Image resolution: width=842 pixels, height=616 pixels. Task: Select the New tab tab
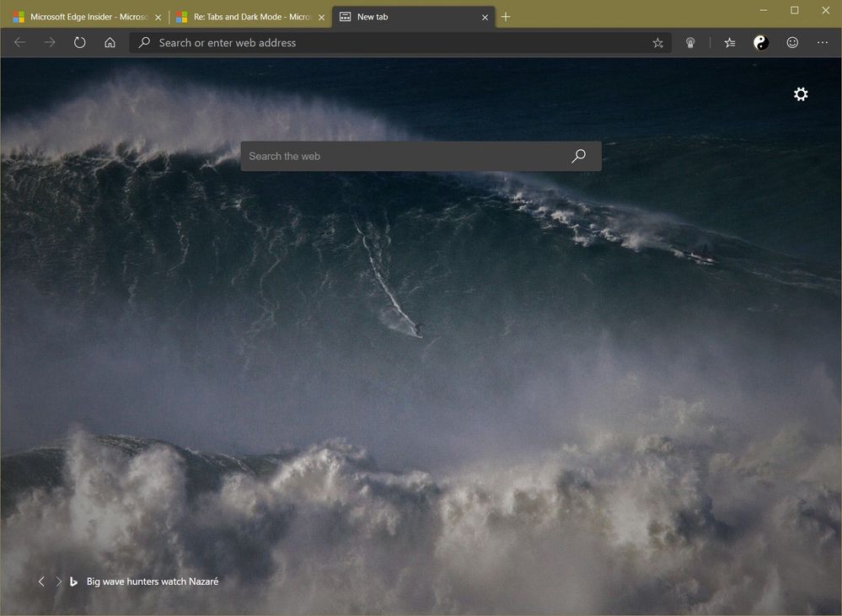tap(412, 17)
